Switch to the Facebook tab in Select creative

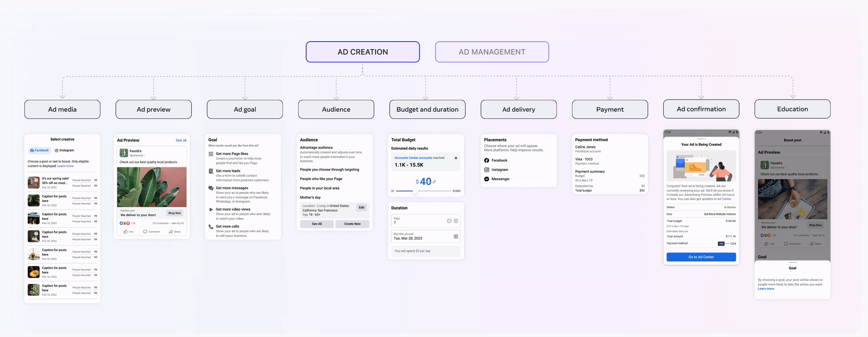(39, 150)
